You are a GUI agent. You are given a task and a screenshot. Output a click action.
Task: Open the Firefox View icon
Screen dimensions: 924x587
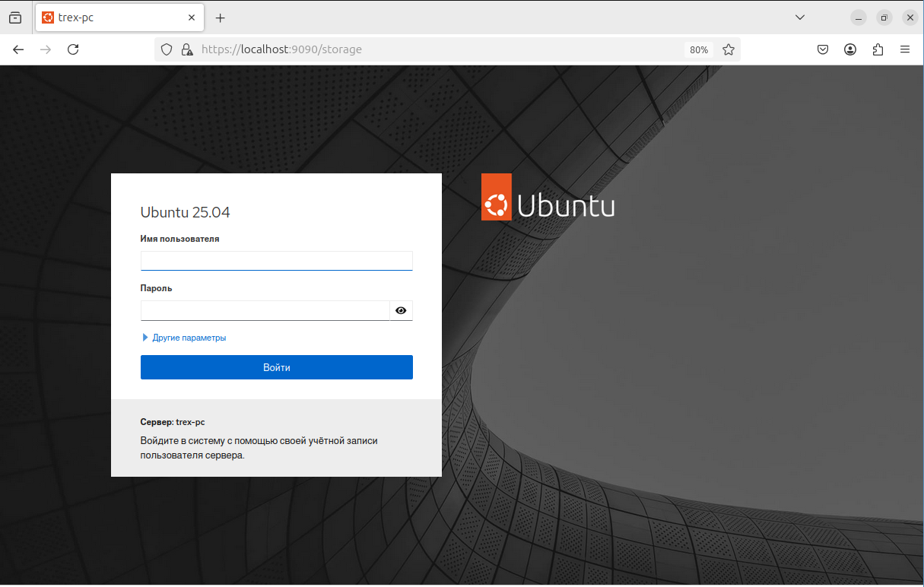click(x=15, y=17)
